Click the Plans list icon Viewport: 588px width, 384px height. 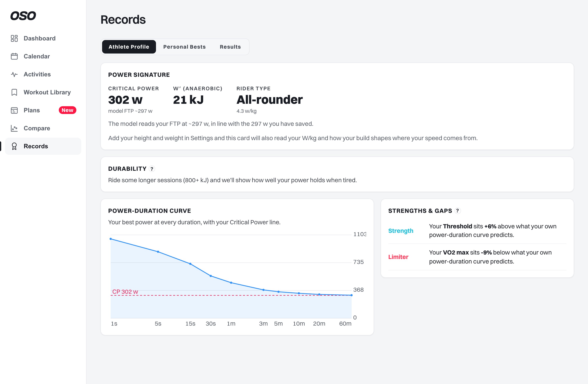point(14,110)
